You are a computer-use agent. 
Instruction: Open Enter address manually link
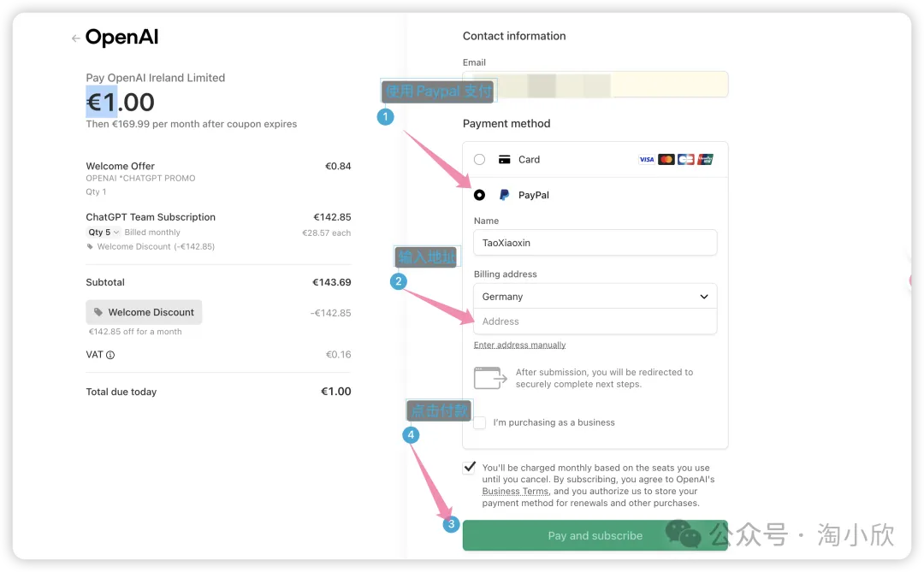click(x=520, y=345)
